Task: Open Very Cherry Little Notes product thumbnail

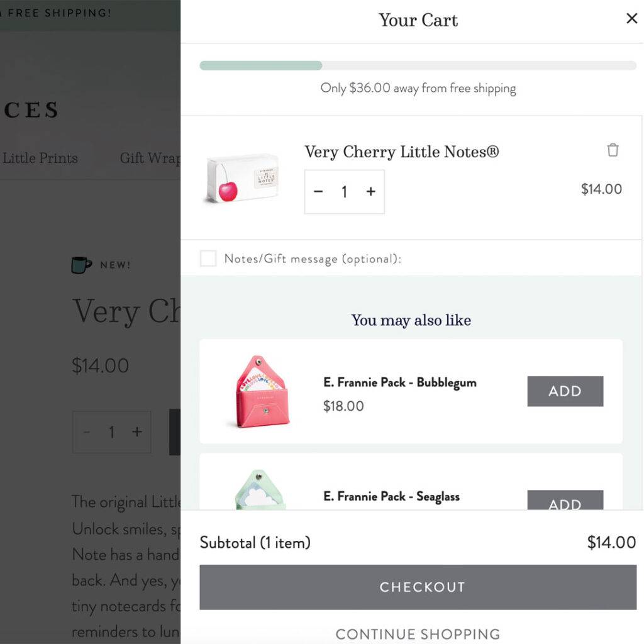Action: (242, 179)
